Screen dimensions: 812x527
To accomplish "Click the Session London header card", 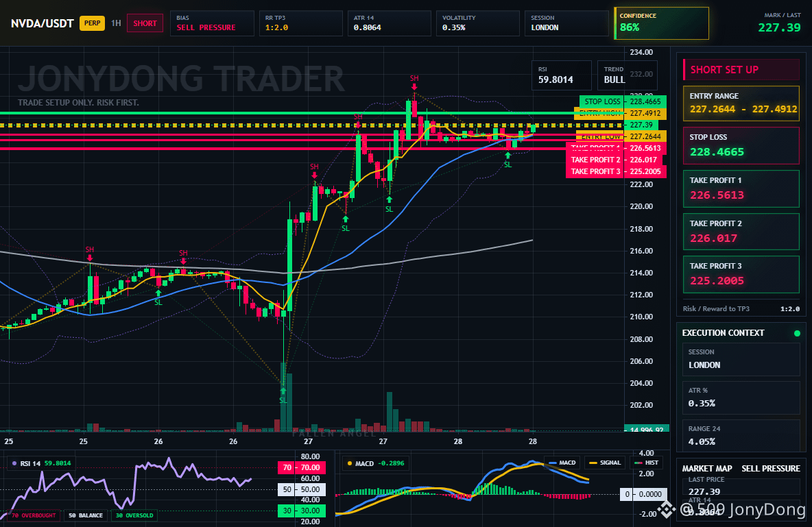I will click(566, 23).
